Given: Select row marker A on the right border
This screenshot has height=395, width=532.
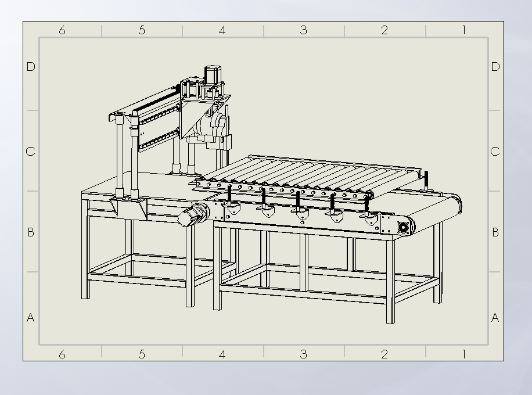Looking at the screenshot, I should pos(495,317).
